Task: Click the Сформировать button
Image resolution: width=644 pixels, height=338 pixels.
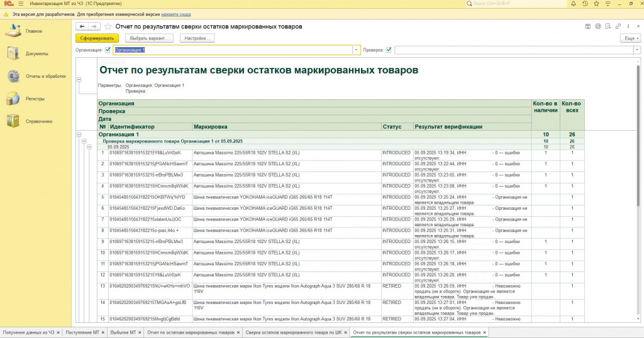Action: [x=97, y=38]
